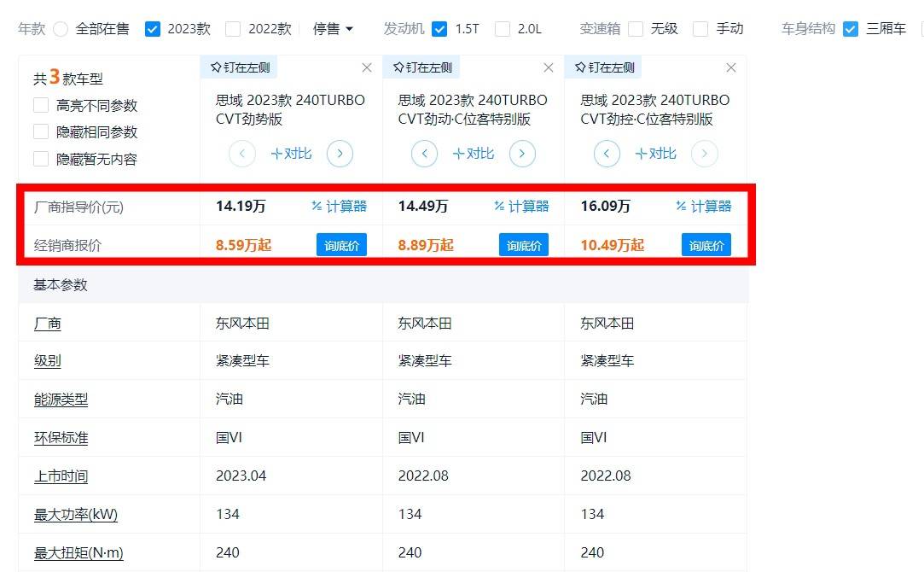Uncheck the 2023款 year checkbox
This screenshot has width=924, height=572.
(x=153, y=29)
